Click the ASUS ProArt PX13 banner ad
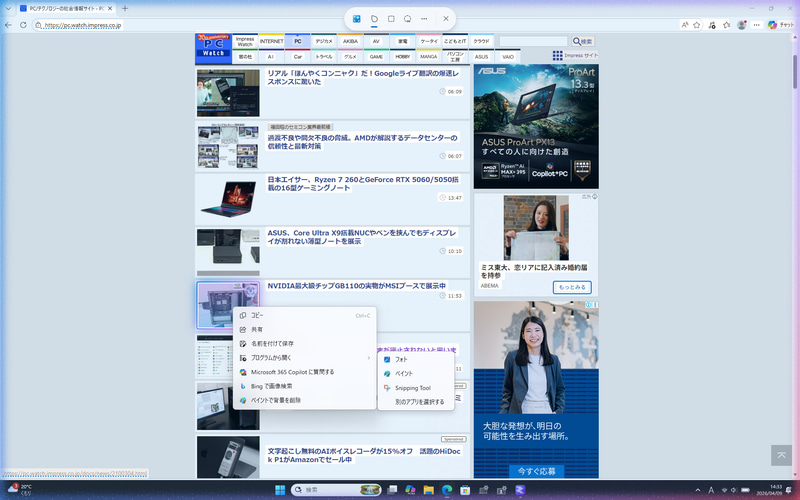The width and height of the screenshot is (800, 500). click(x=536, y=127)
